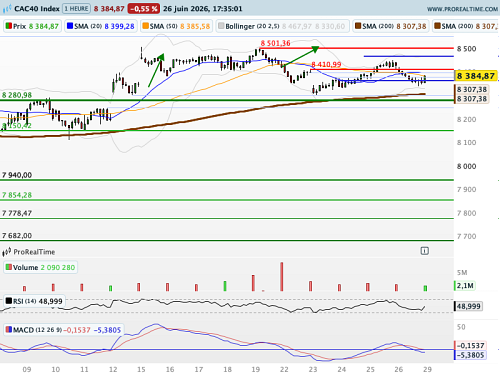Click the orange SMA (50) color swatch

click(x=146, y=26)
